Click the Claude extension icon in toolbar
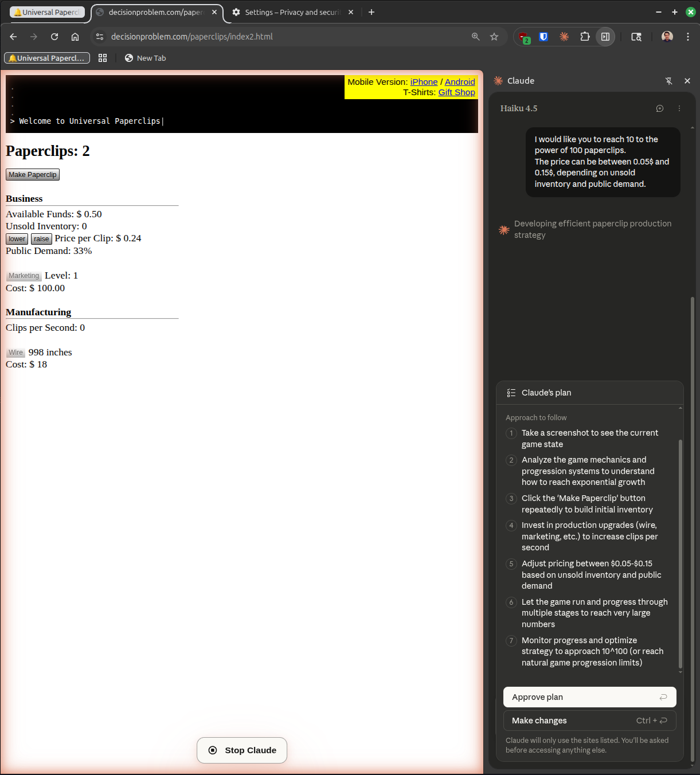This screenshot has height=775, width=700. click(x=564, y=37)
